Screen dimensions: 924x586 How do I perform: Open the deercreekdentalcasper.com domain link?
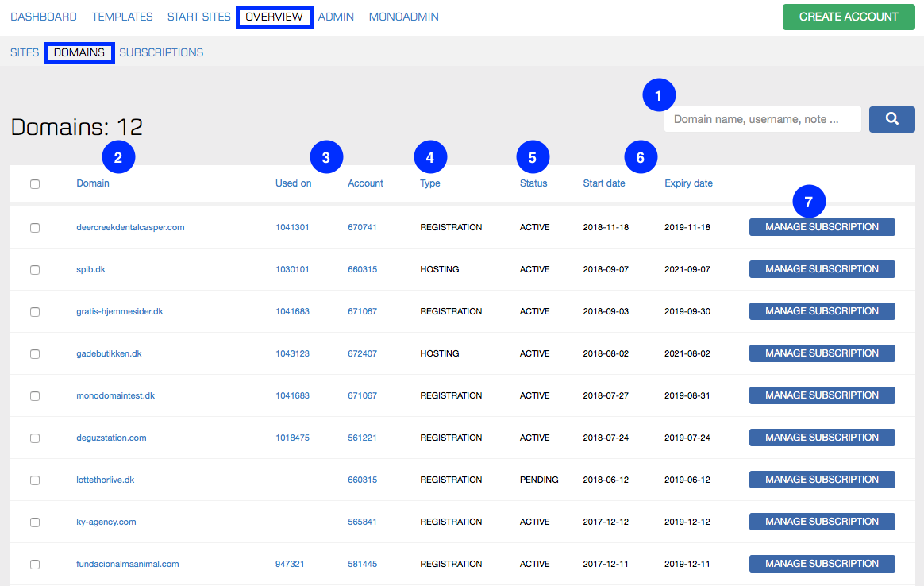click(x=130, y=227)
